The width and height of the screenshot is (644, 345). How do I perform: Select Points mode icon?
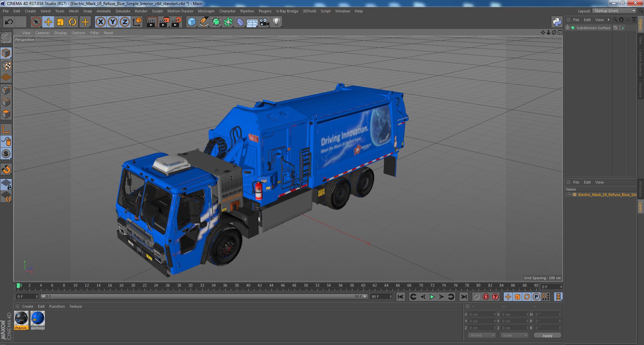click(x=6, y=90)
